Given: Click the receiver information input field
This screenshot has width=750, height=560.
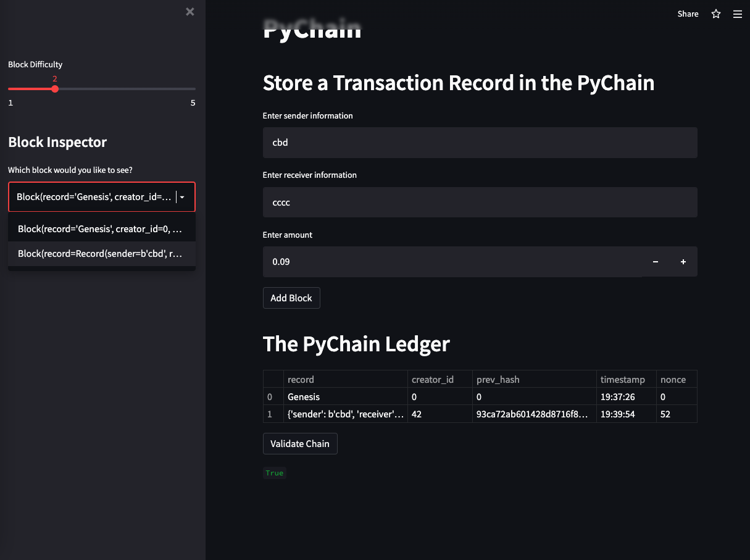Looking at the screenshot, I should click(x=480, y=202).
